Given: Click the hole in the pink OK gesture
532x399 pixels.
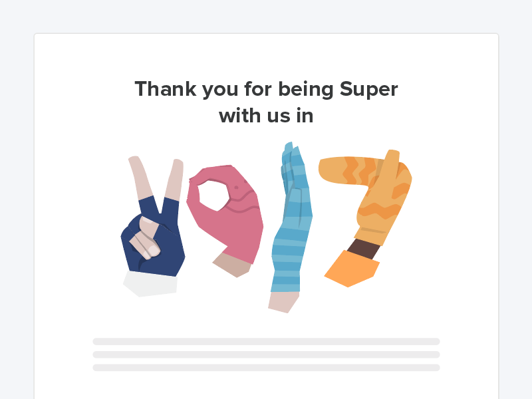Looking at the screenshot, I should pos(214,194).
